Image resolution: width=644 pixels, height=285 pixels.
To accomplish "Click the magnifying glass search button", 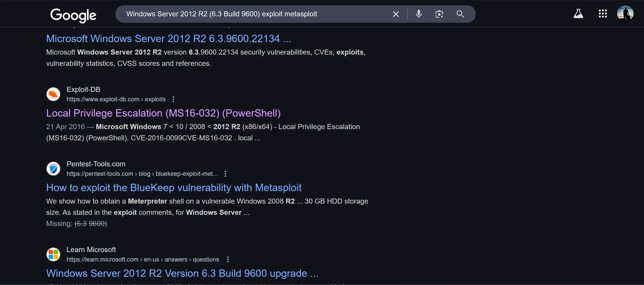I will [460, 14].
